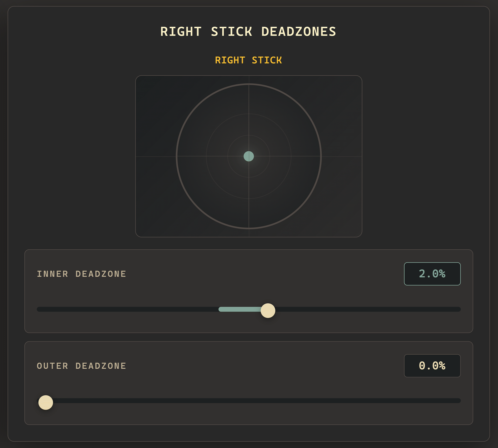This screenshot has width=498, height=448.
Task: Focus the 2.0% inner deadzone value field
Action: click(432, 274)
